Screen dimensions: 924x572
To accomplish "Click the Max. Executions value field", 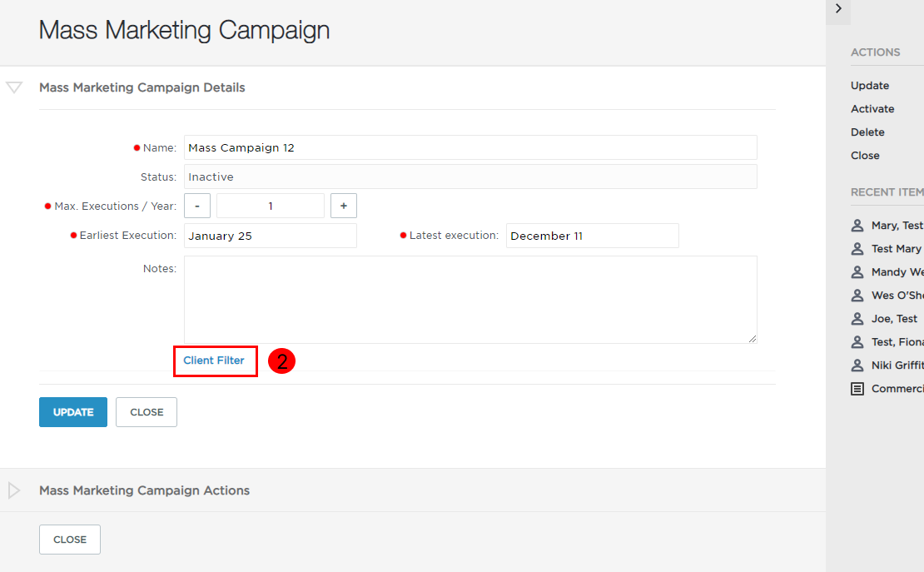I will click(271, 206).
